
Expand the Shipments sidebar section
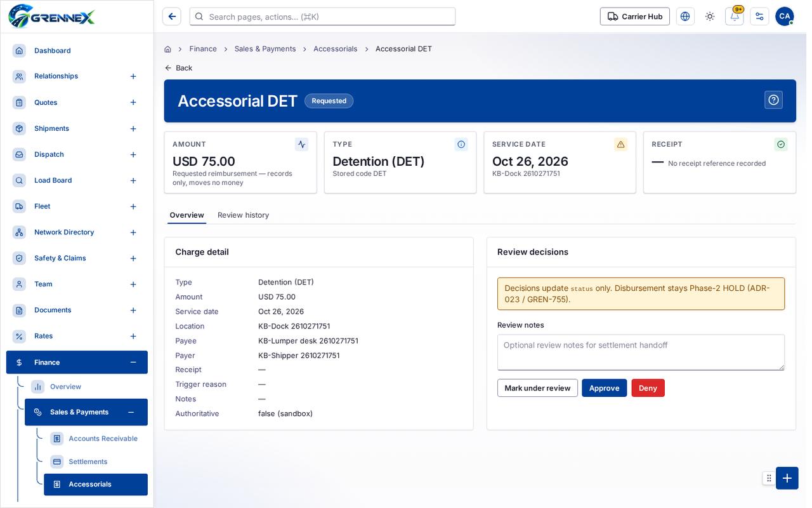[133, 128]
